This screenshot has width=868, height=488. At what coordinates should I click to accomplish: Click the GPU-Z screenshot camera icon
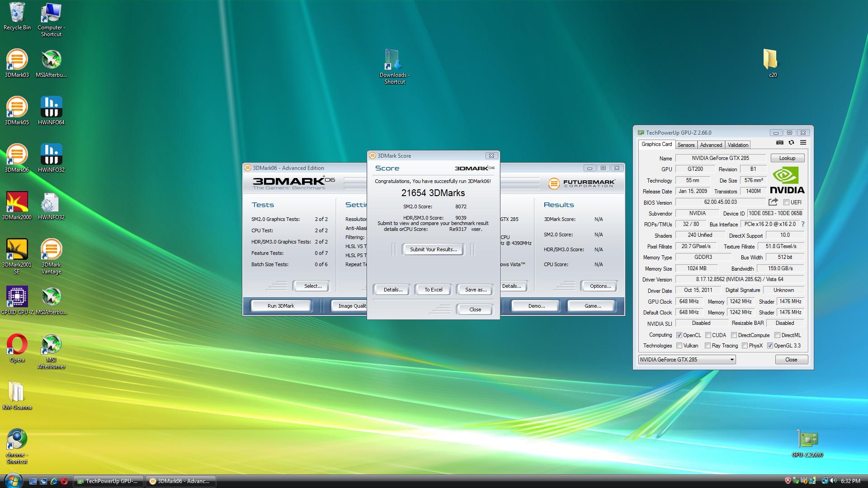click(x=780, y=142)
